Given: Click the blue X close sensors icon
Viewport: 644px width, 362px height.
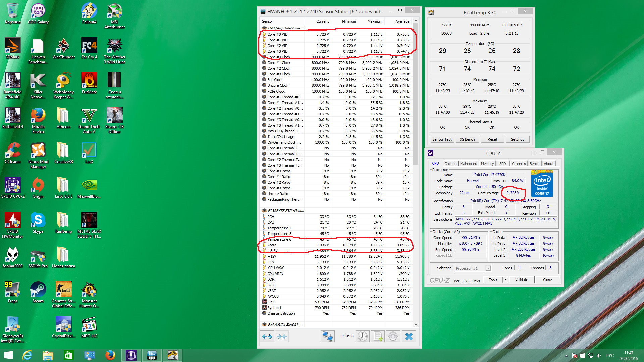Looking at the screenshot, I should pyautogui.click(x=409, y=336).
